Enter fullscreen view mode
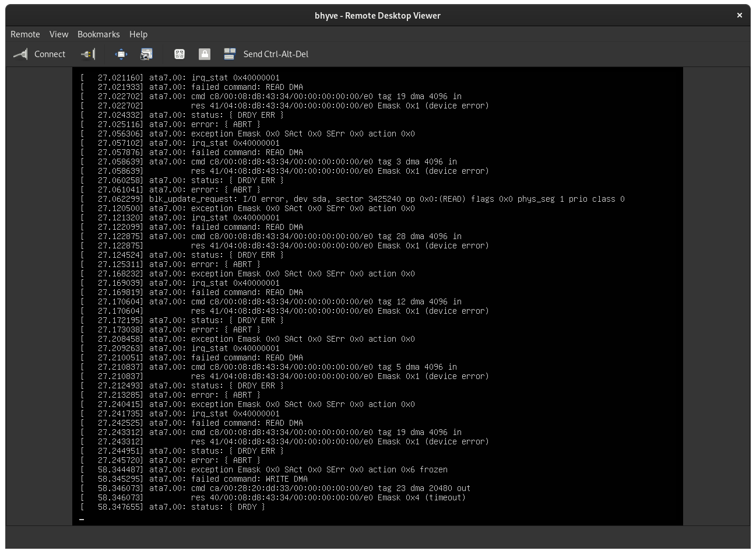Screen dimensions: 756x554 pyautogui.click(x=121, y=54)
